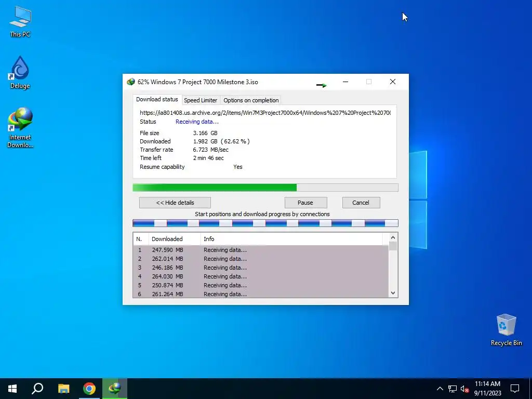Open the This PC desktop icon
The height and width of the screenshot is (399, 532).
[x=20, y=22]
